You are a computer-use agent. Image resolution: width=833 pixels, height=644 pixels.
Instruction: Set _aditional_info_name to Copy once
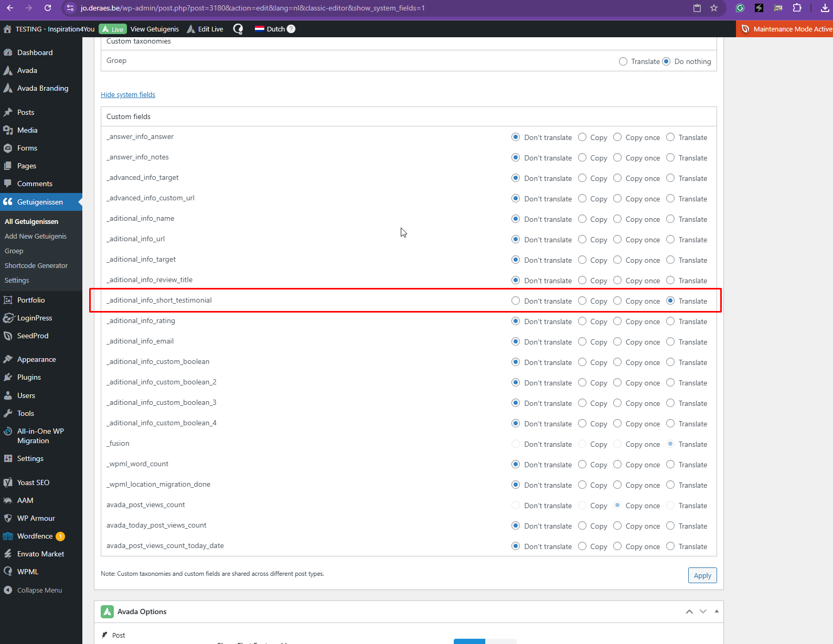click(617, 219)
